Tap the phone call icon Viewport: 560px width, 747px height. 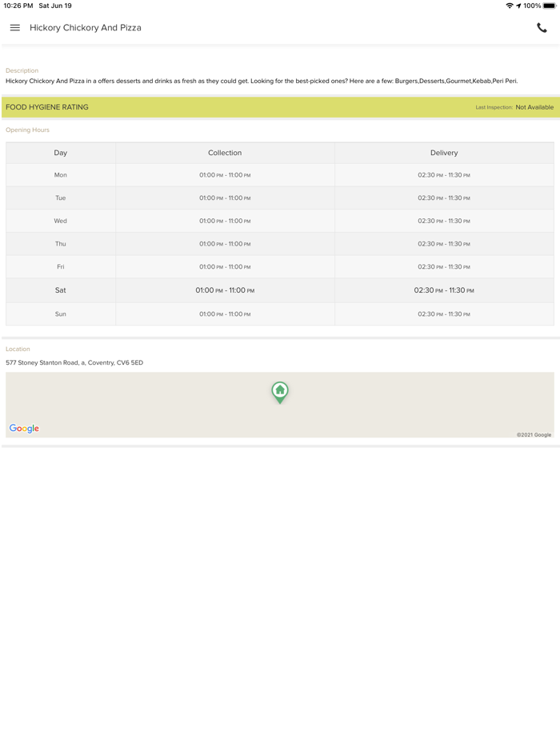pos(542,28)
